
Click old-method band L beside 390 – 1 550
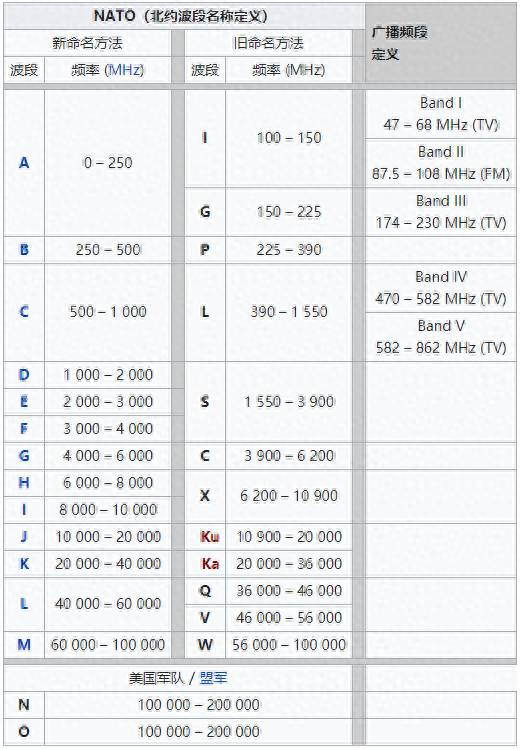(x=205, y=312)
